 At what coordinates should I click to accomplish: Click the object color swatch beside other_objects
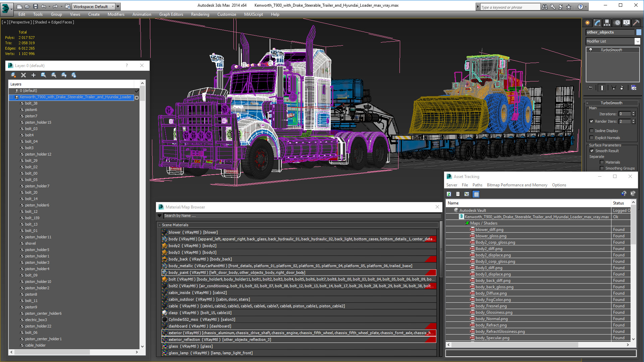click(x=639, y=32)
